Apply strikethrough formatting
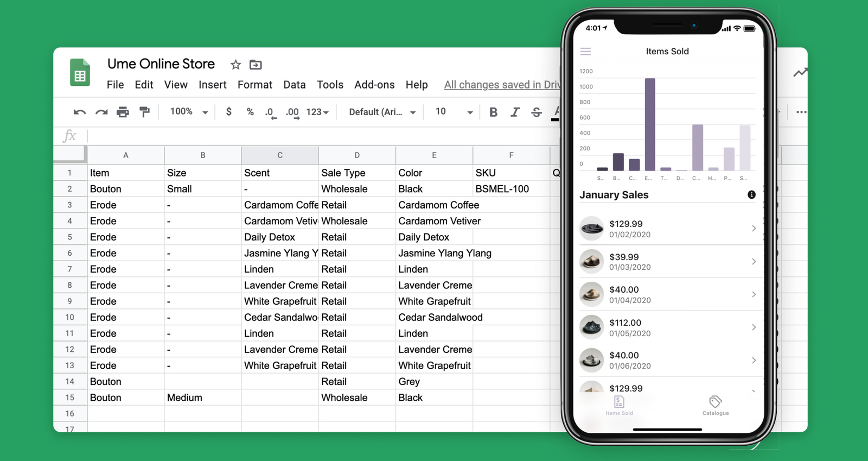Image resolution: width=868 pixels, height=461 pixels. pyautogui.click(x=537, y=112)
